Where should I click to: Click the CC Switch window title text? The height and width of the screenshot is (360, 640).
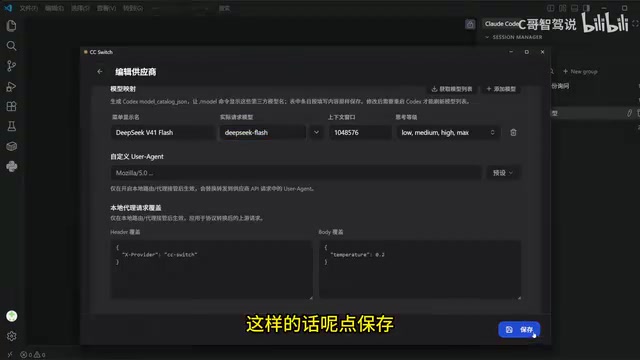101,52
